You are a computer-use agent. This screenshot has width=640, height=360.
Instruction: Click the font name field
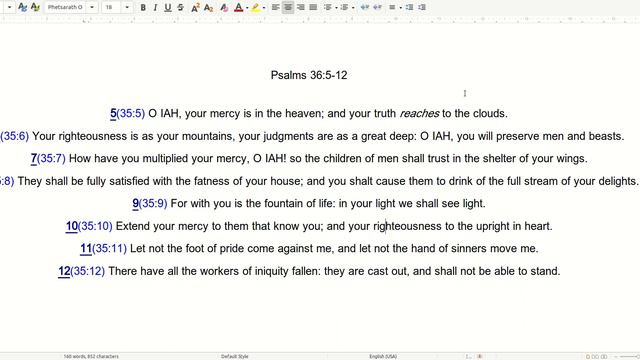(x=65, y=7)
